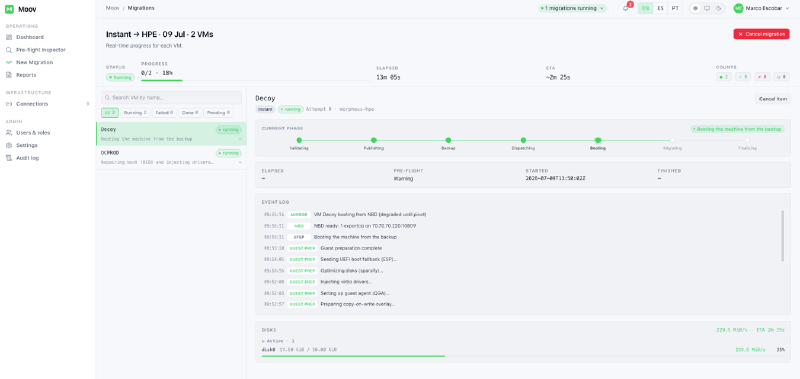The image size is (800, 379).
Task: Open Connections in the sidebar
Action: (x=32, y=104)
